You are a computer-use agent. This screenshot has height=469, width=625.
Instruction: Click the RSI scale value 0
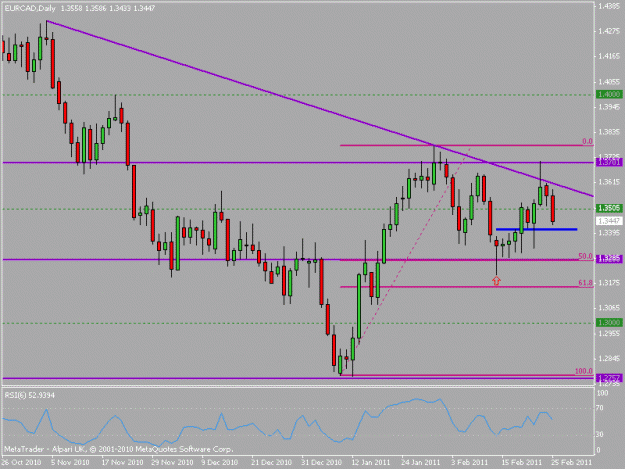[x=598, y=450]
